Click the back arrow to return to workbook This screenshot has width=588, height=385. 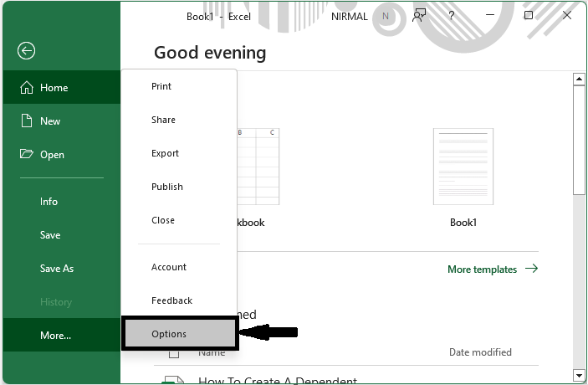[26, 51]
